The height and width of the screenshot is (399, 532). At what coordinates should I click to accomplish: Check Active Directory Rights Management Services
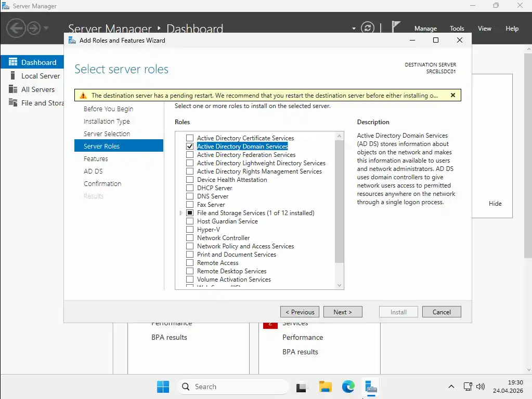pyautogui.click(x=190, y=171)
